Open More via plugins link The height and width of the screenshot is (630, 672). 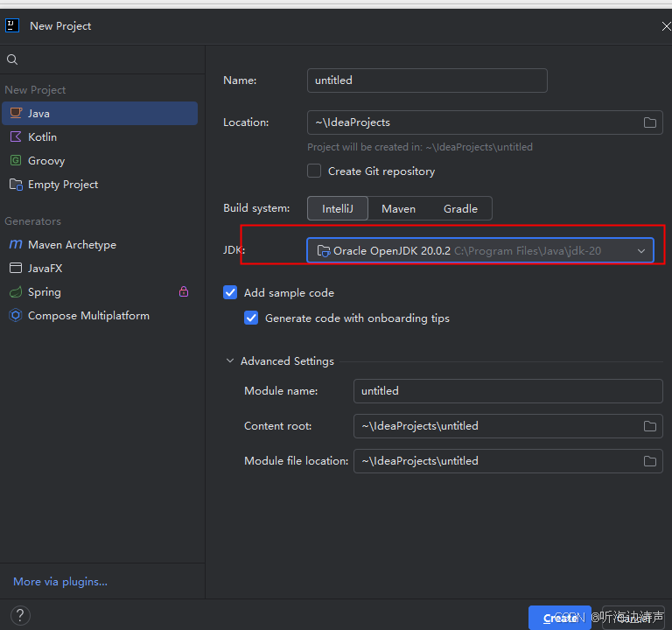click(x=60, y=582)
